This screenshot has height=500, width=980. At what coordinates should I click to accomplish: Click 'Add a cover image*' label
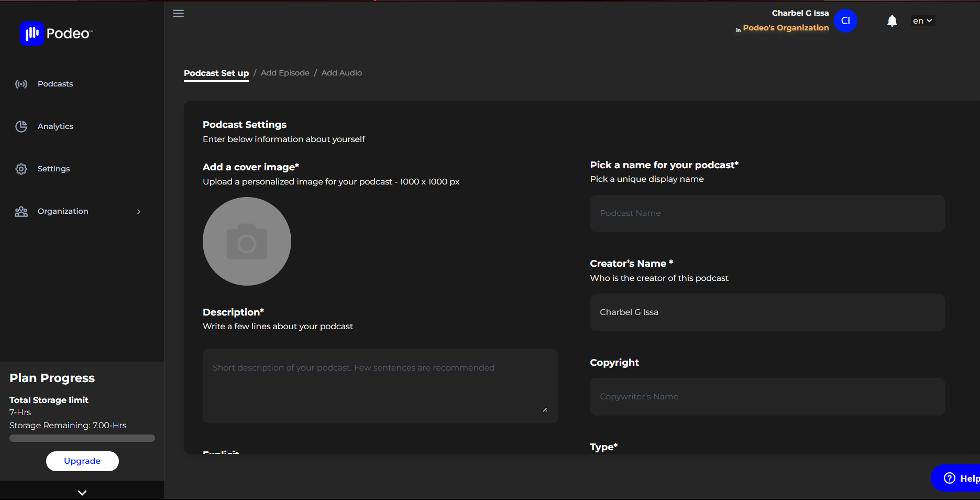tap(251, 167)
